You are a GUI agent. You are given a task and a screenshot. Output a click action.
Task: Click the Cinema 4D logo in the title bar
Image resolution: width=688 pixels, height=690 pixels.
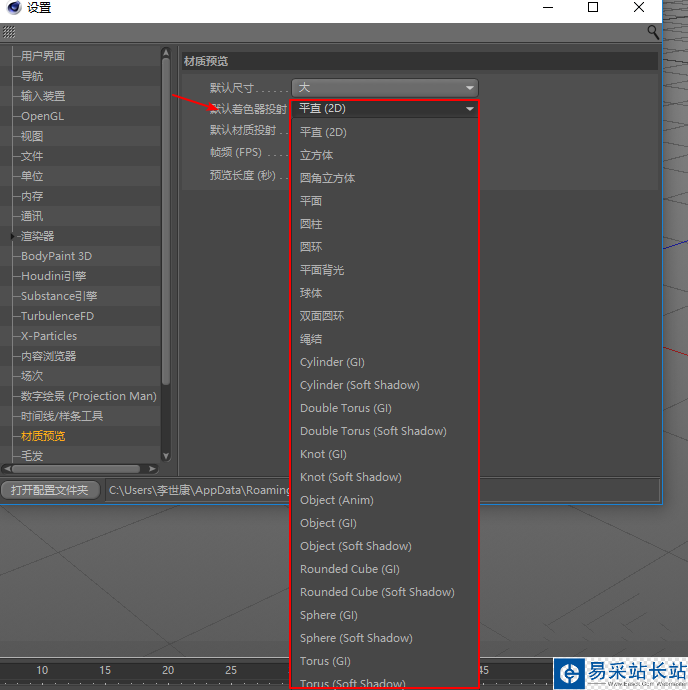(14, 7)
